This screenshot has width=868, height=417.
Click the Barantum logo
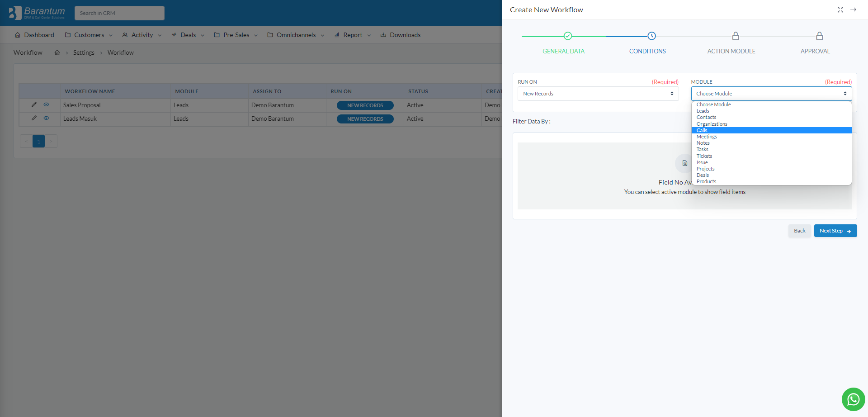37,13
